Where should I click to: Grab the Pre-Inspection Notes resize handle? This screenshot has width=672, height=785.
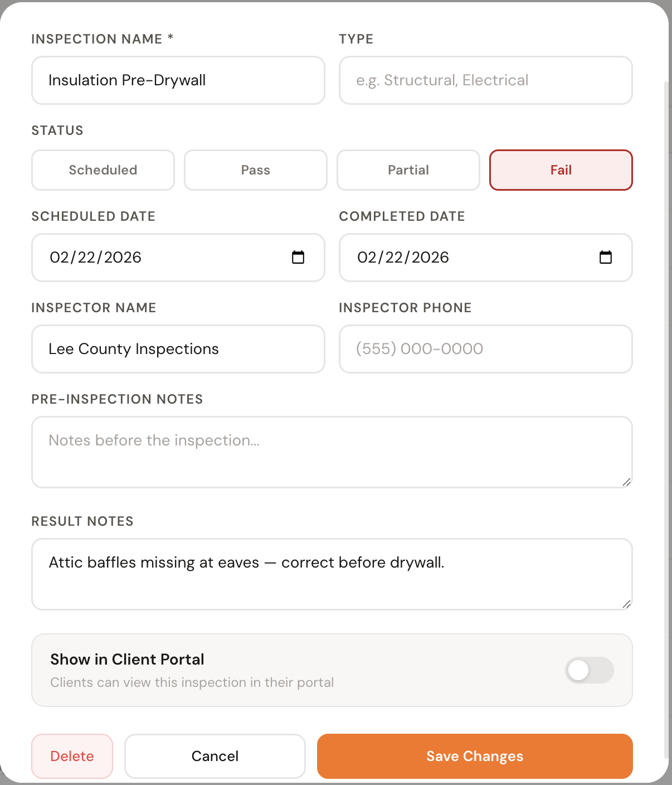coord(626,482)
